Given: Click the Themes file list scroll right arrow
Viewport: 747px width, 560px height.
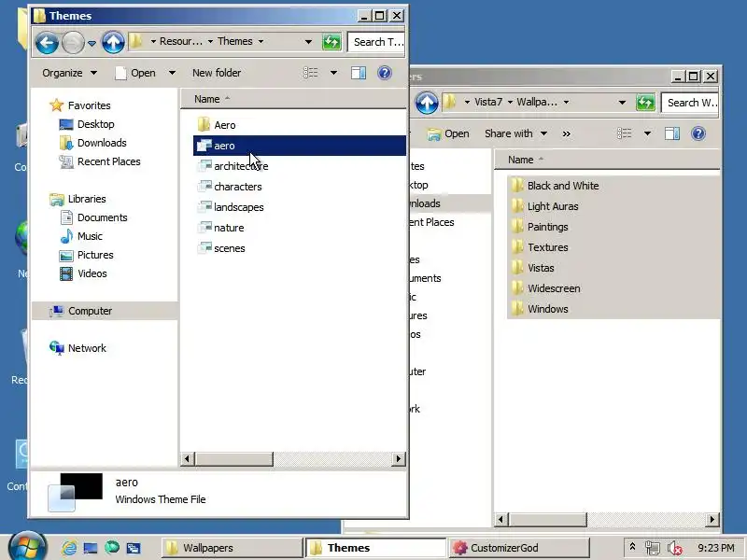Looking at the screenshot, I should click(x=399, y=458).
